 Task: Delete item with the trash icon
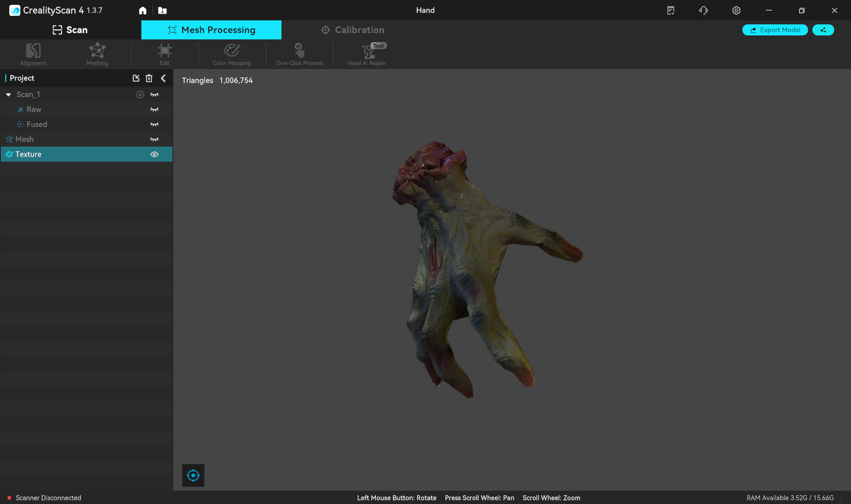pyautogui.click(x=149, y=78)
